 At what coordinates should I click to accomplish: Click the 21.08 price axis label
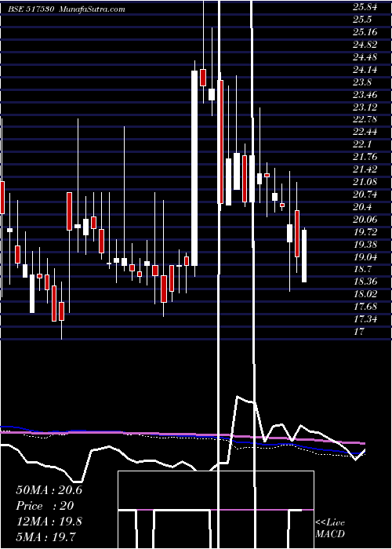pyautogui.click(x=365, y=182)
